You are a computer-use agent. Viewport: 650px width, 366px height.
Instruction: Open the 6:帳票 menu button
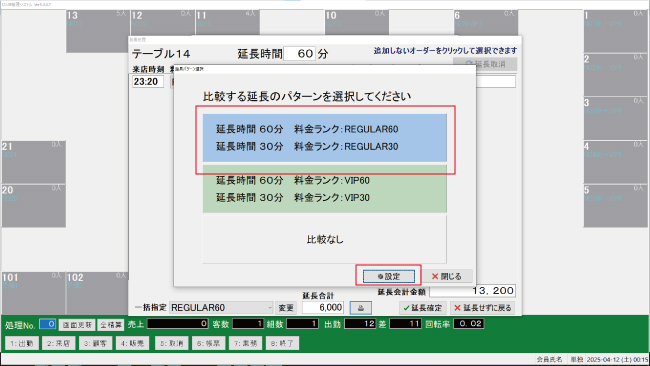(209, 343)
